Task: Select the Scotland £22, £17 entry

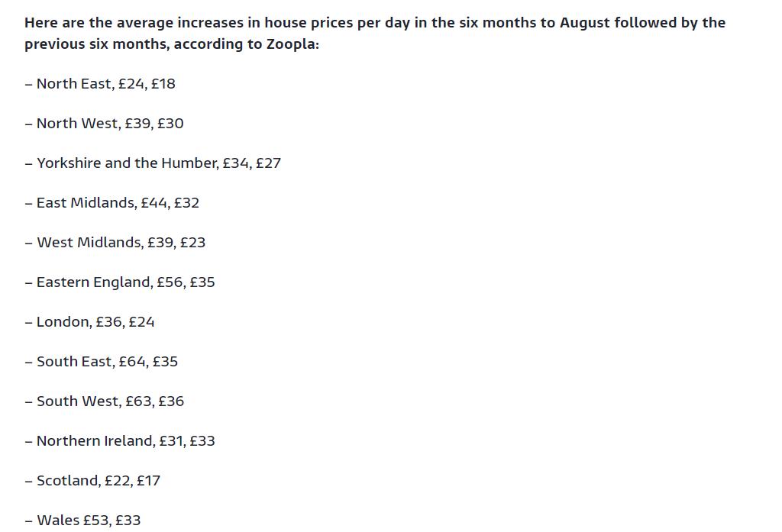Action: pos(92,481)
